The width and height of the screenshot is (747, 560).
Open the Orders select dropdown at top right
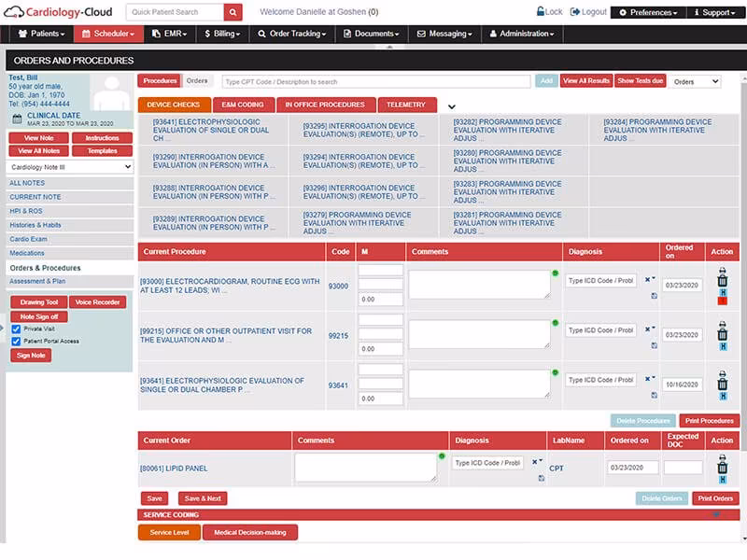coord(695,82)
